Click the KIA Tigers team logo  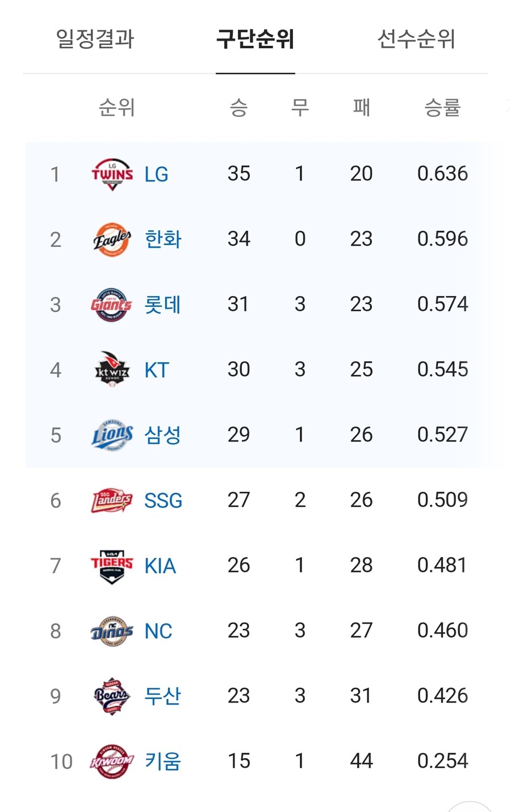pyautogui.click(x=112, y=566)
